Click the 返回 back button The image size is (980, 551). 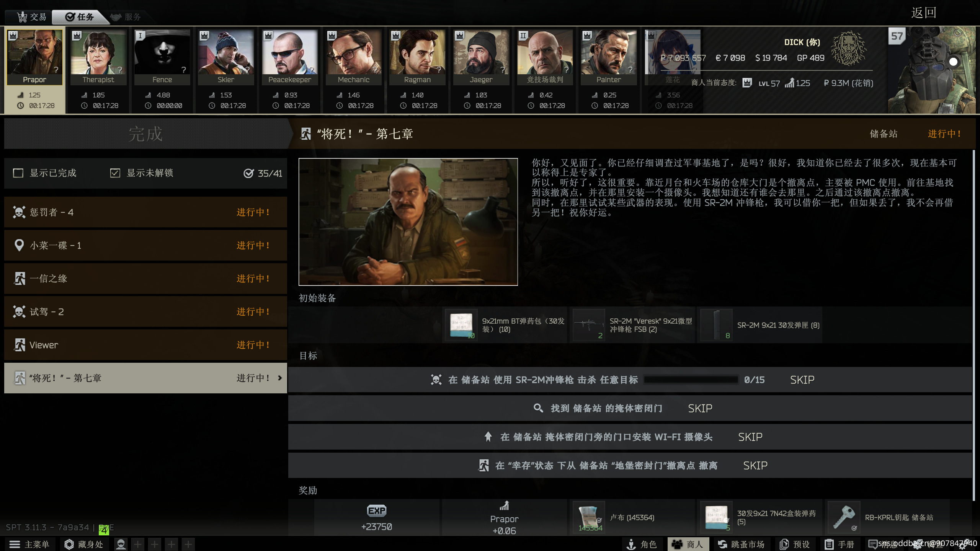coord(923,13)
